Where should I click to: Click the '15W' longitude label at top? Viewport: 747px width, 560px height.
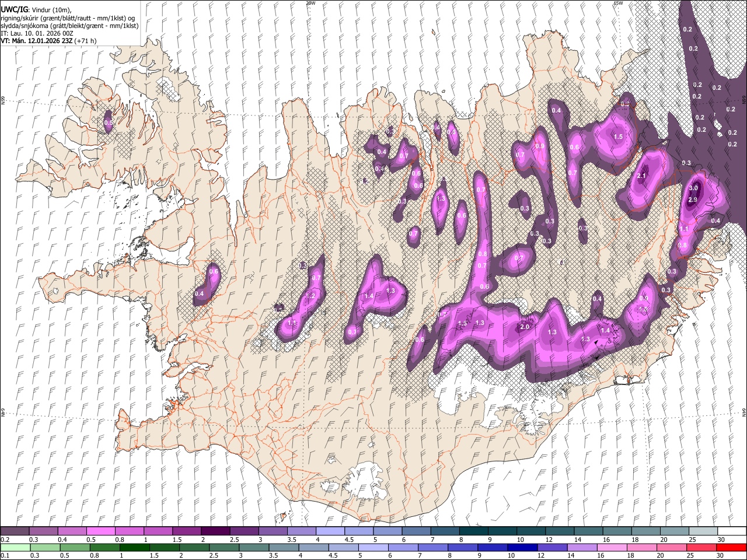click(618, 3)
